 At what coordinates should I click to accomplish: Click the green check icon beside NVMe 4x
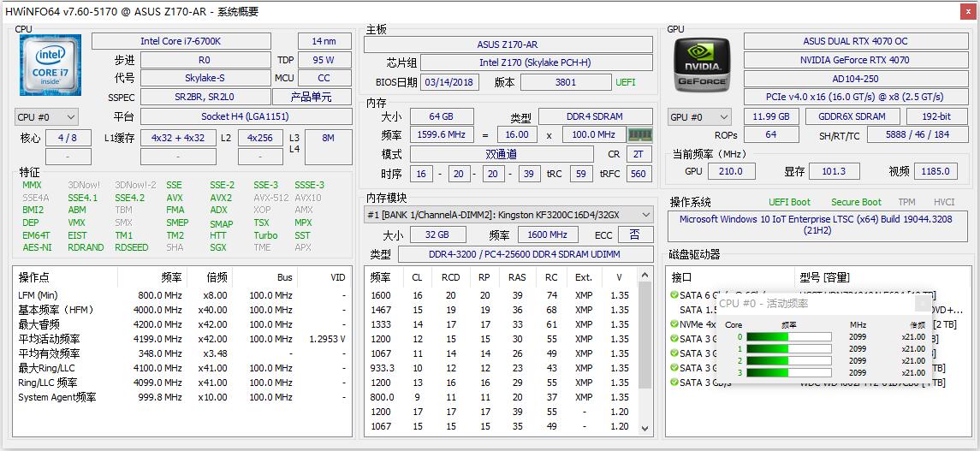(674, 324)
